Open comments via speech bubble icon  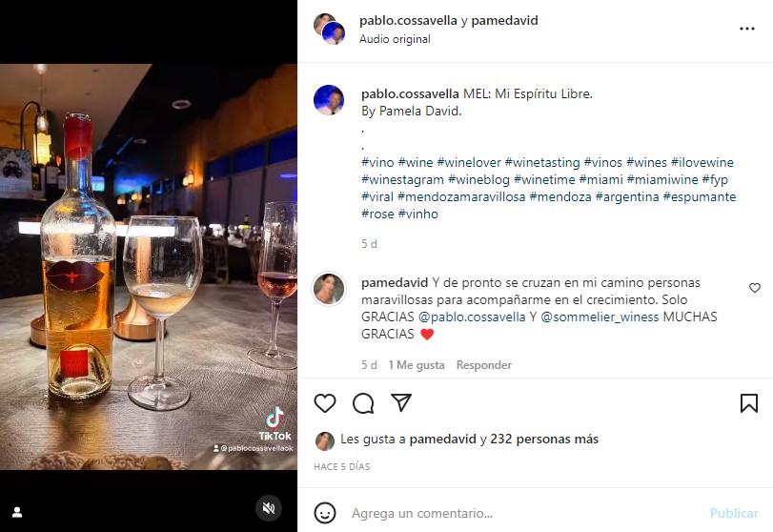point(363,403)
